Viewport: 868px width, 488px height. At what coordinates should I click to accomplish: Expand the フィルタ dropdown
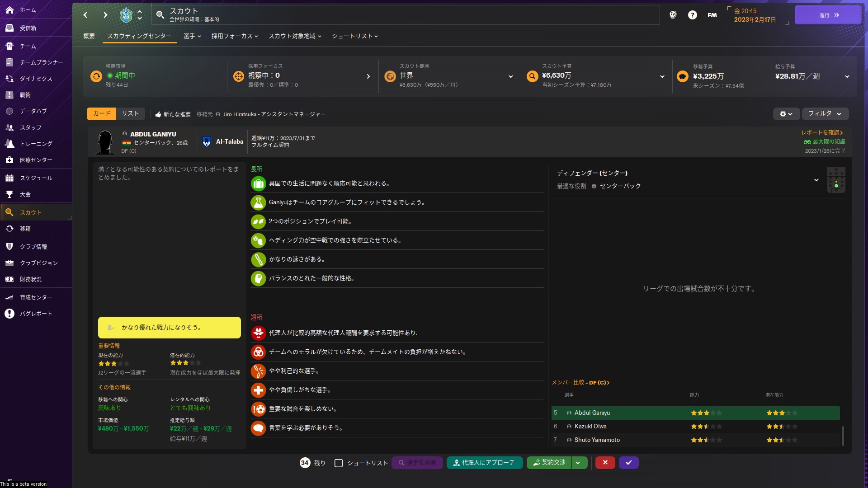825,114
